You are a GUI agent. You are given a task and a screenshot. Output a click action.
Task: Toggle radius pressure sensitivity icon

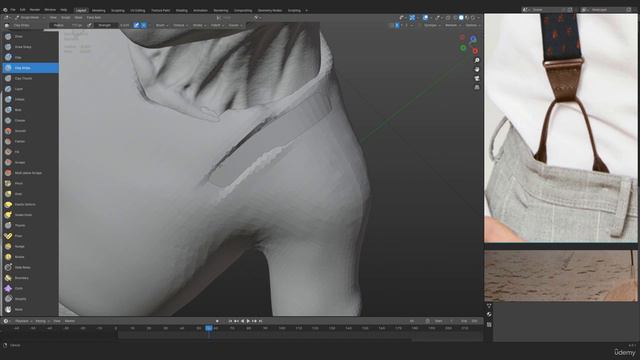coord(89,25)
